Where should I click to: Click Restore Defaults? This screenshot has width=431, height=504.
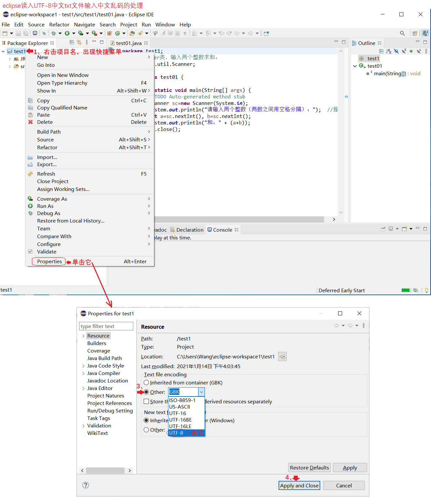point(309,467)
